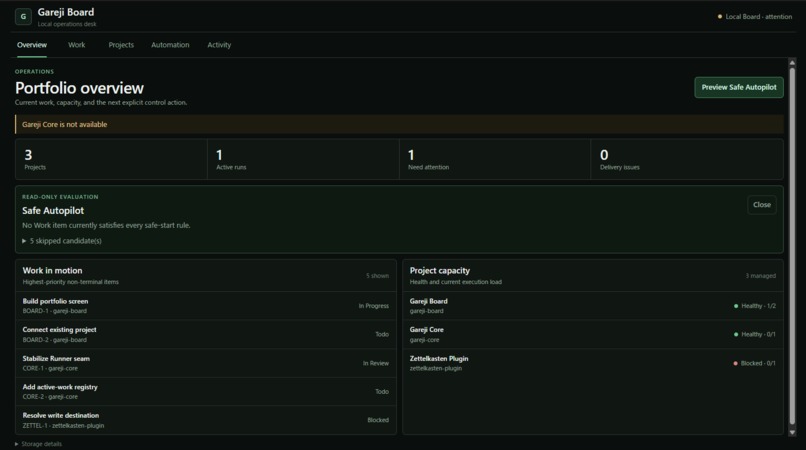806x450 pixels.
Task: Open the Work tab
Action: (77, 45)
